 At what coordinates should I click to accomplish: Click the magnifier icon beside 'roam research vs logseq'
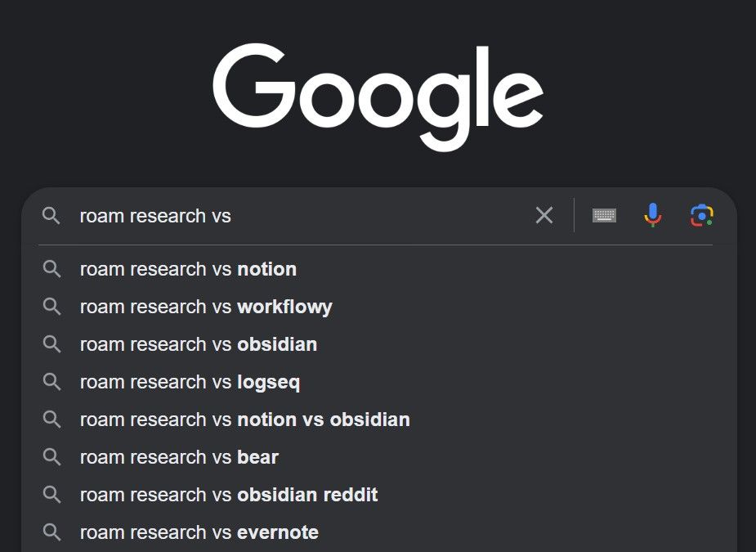[x=51, y=382]
